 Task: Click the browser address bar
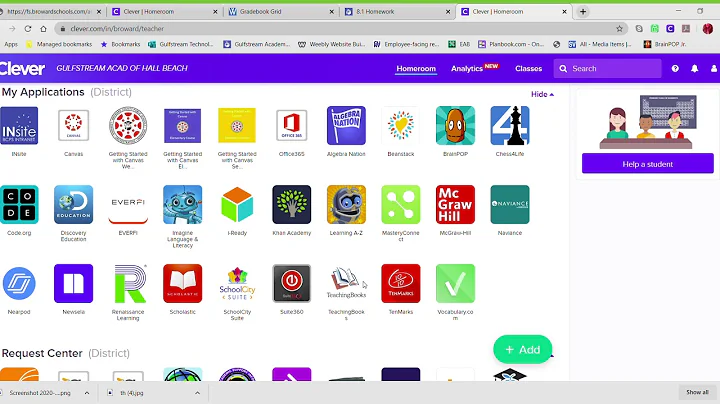(x=340, y=28)
